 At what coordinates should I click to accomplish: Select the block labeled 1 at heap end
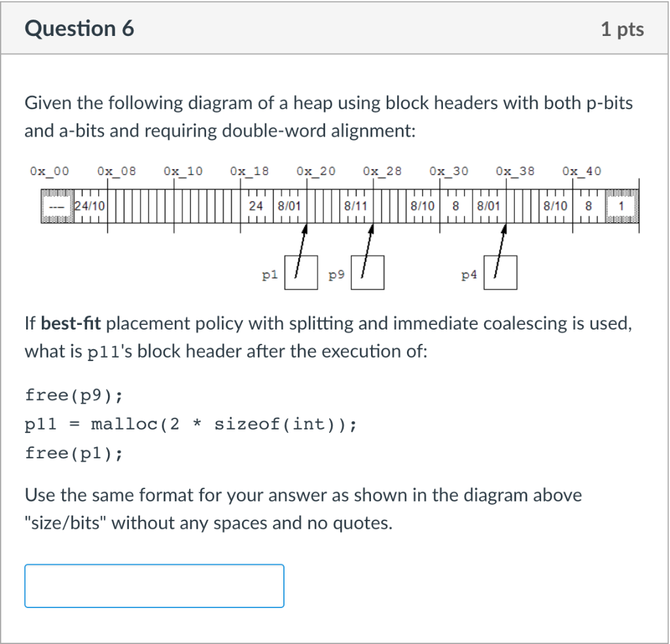tap(620, 205)
